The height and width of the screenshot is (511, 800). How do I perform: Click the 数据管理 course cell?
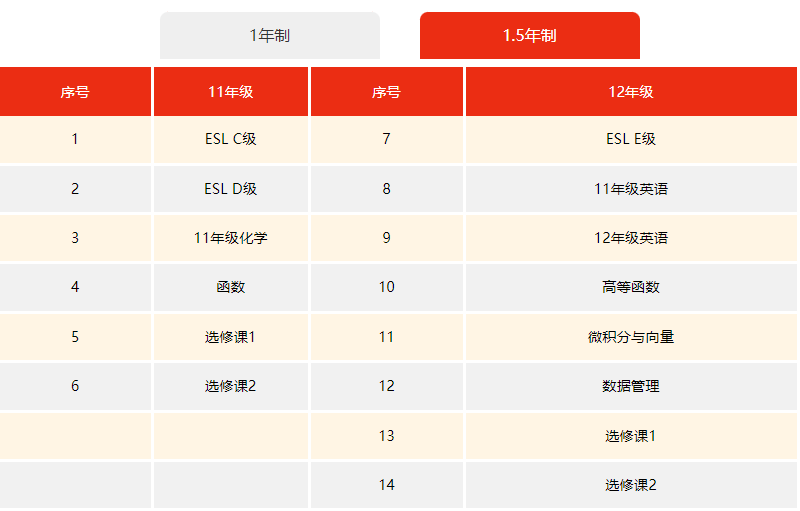(631, 386)
